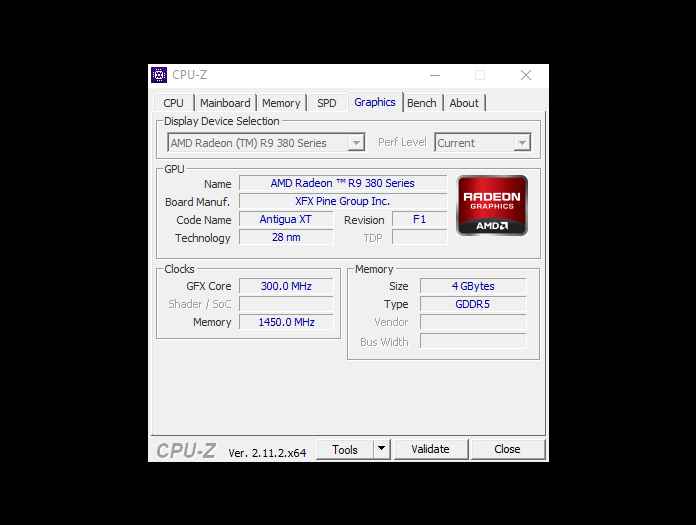The height and width of the screenshot is (525, 696).
Task: Click the Vendor label in Memory group
Action: (x=391, y=322)
